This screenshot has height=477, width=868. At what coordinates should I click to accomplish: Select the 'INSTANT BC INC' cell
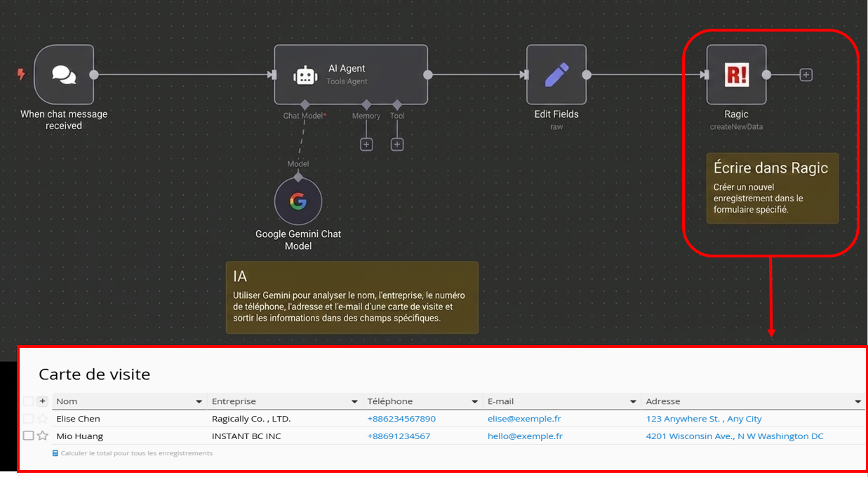point(246,436)
